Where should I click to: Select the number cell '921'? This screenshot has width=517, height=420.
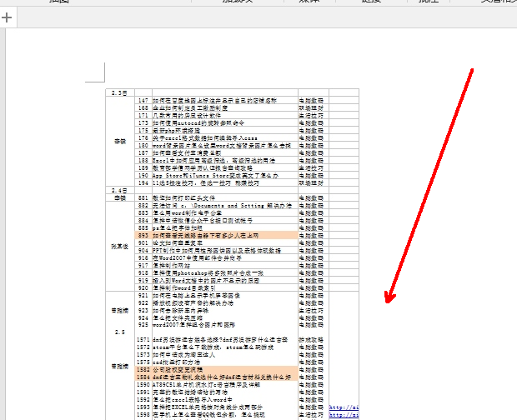143,296
